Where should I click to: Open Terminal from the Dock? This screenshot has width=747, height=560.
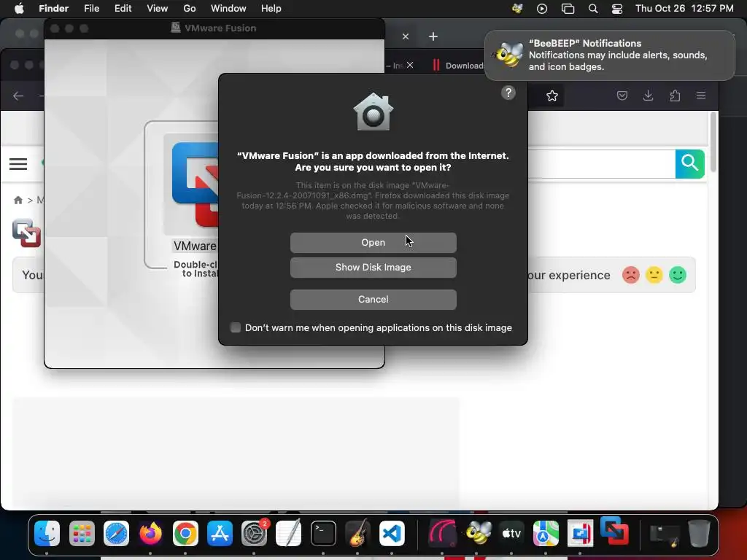pos(323,533)
